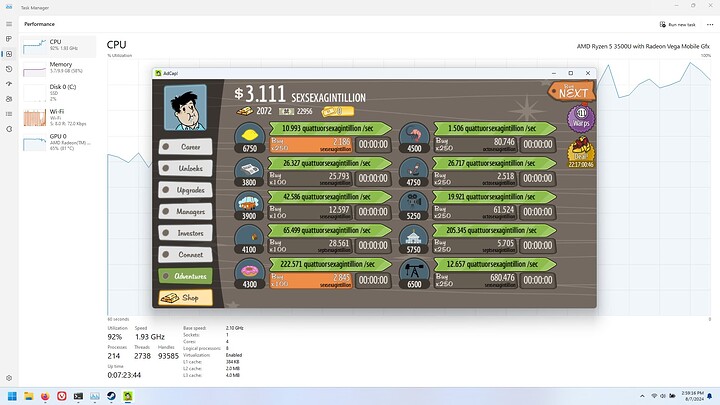This screenshot has width=720, height=405.
Task: Select GPU 0 performance item
Action: [x=58, y=141]
